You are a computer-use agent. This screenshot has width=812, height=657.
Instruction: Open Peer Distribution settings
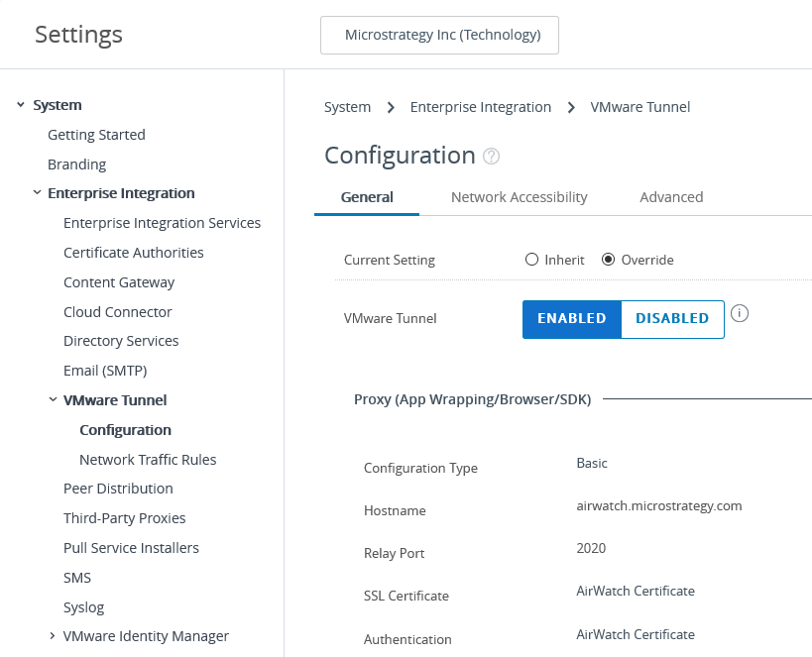[118, 489]
